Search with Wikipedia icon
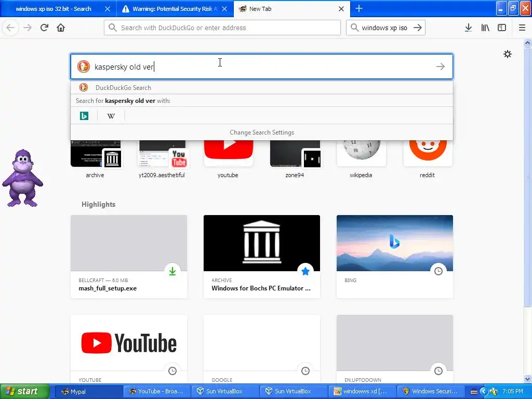 [x=111, y=116]
